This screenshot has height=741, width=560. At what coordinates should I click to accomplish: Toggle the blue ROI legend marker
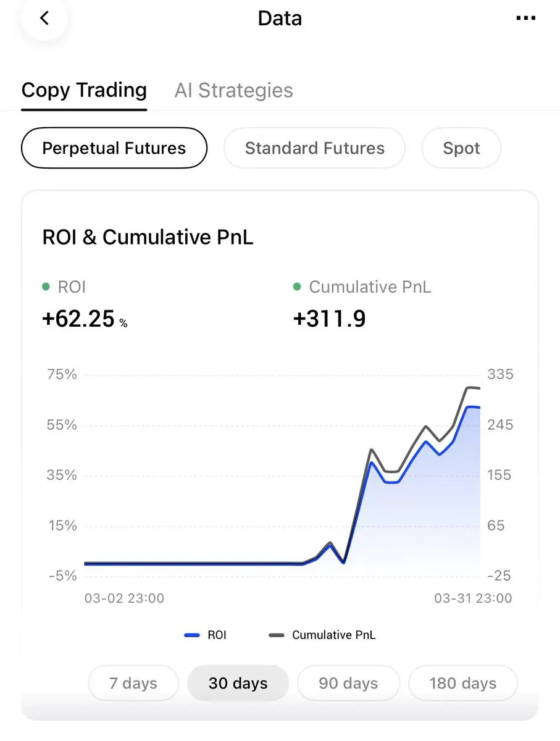tap(192, 635)
